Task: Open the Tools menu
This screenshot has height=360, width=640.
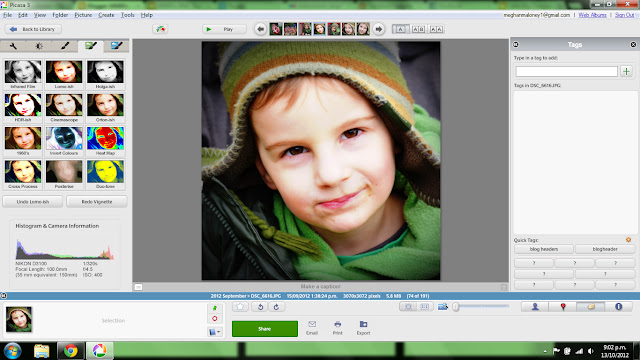Action: (x=127, y=15)
